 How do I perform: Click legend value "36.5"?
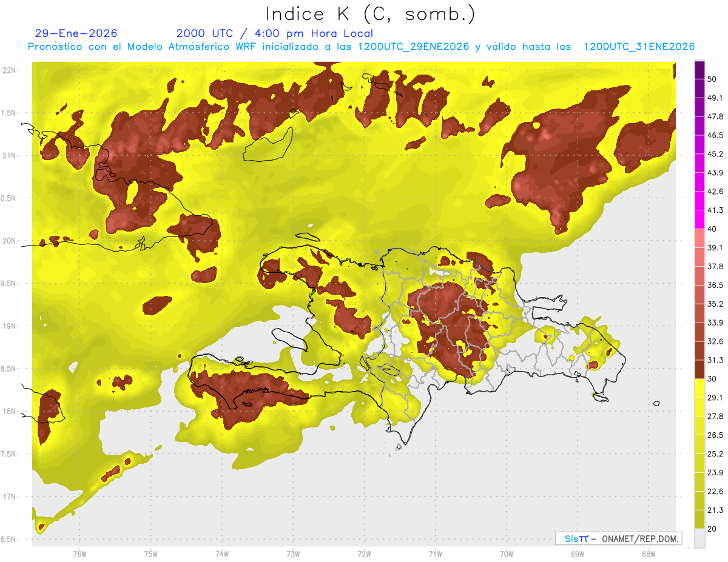715,285
